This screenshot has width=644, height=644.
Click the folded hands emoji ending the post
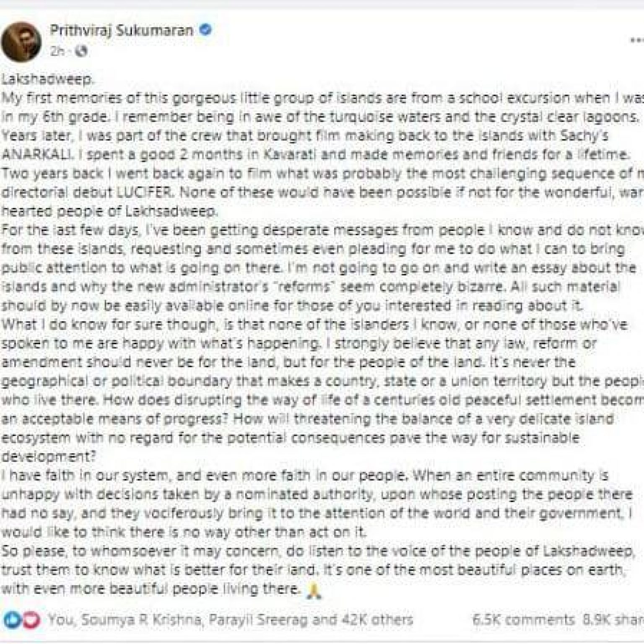tap(314, 590)
